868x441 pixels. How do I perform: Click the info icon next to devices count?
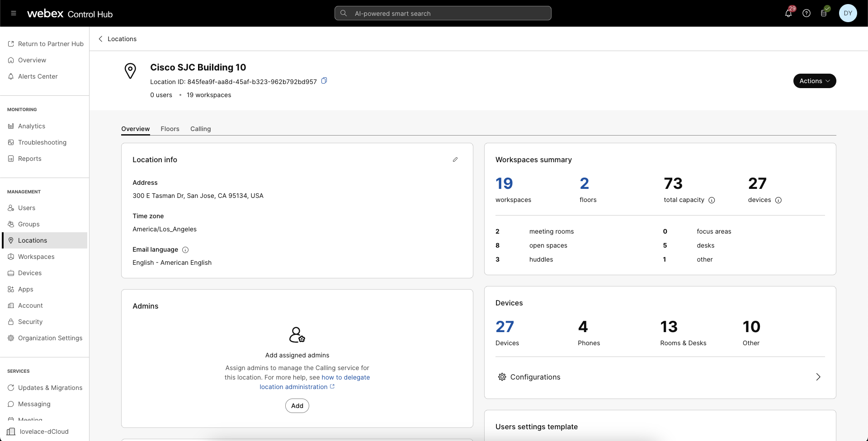pos(778,200)
